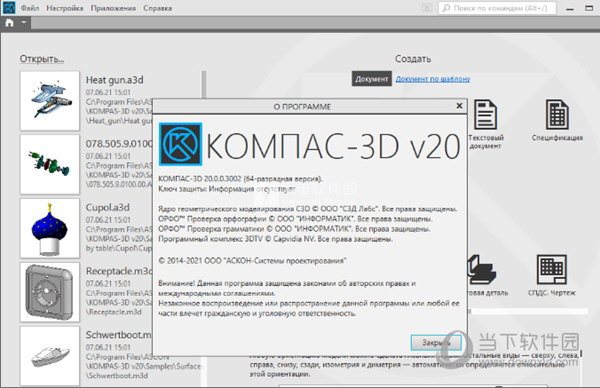Viewport: 600px width, 388px height.
Task: Create a СПДС. Чертеж document
Action: pyautogui.click(x=552, y=276)
